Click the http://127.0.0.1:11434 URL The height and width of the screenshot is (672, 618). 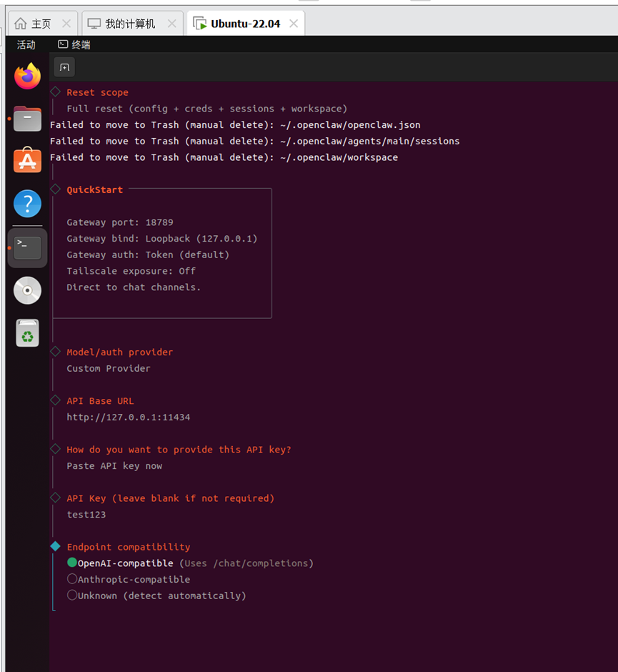(129, 417)
